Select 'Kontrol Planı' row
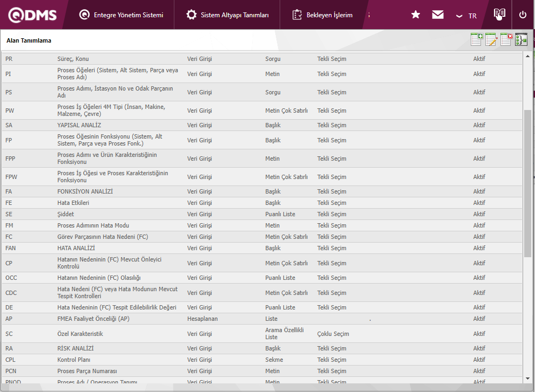 262,360
